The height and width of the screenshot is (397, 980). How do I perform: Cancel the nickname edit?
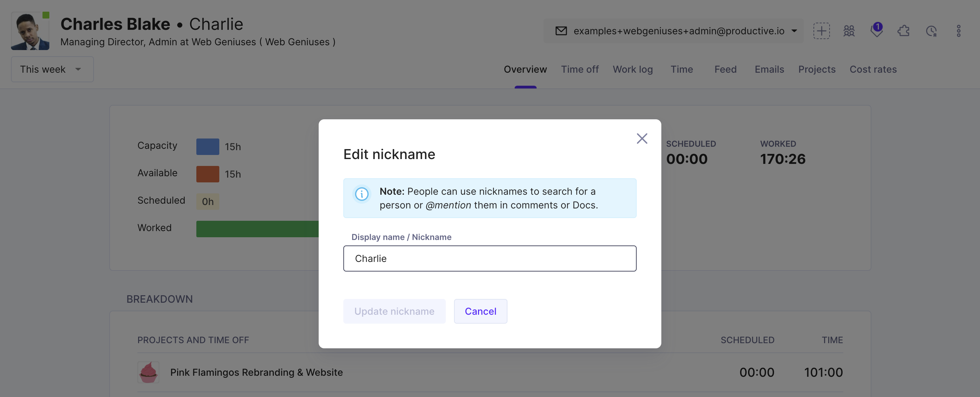click(480, 311)
